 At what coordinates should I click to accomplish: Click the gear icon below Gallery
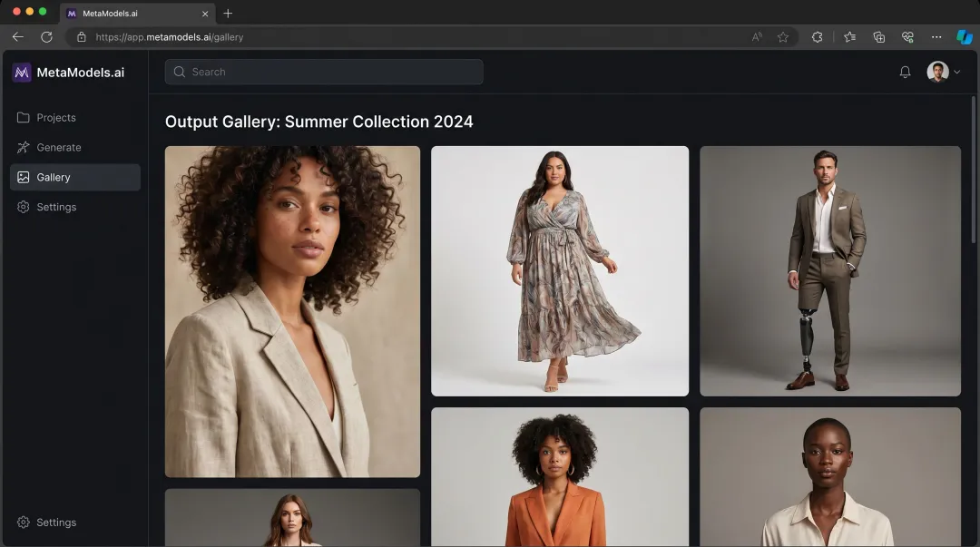coord(23,207)
